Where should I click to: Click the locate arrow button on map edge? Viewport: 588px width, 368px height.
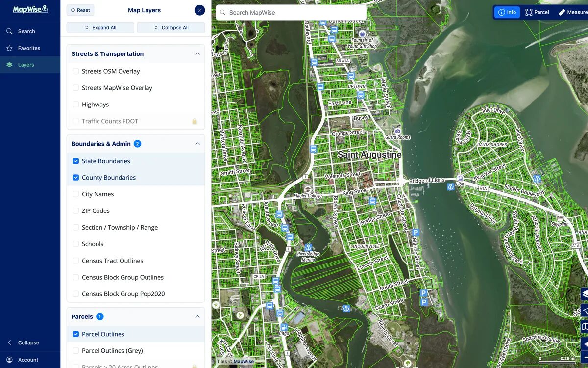[x=584, y=311]
